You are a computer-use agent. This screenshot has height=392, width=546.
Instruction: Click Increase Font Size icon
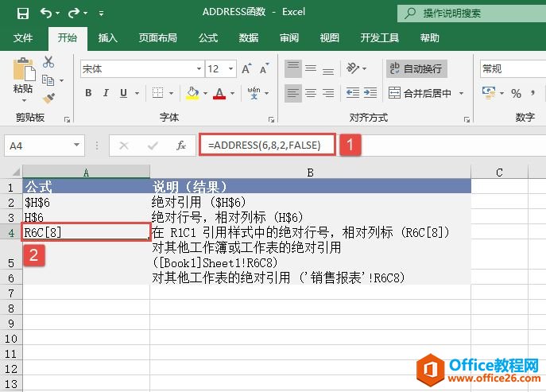246,68
